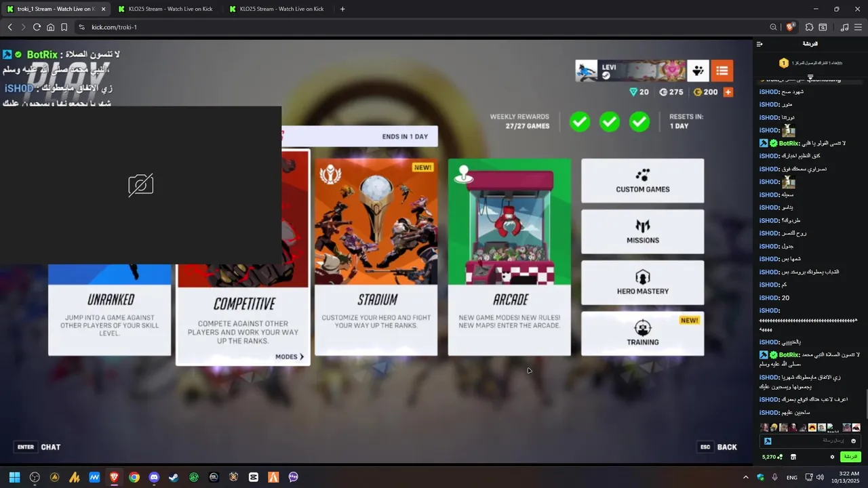Open Windows Start menu
The width and height of the screenshot is (868, 488).
click(14, 477)
